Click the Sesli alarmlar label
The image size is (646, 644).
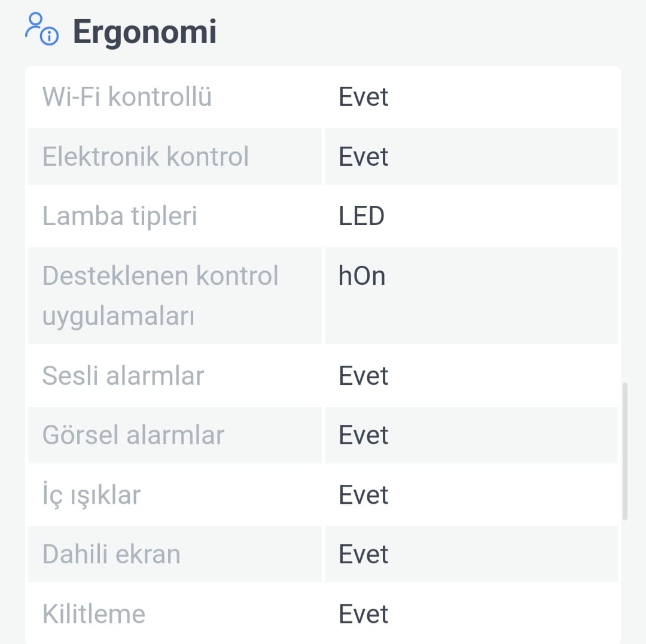click(x=123, y=376)
